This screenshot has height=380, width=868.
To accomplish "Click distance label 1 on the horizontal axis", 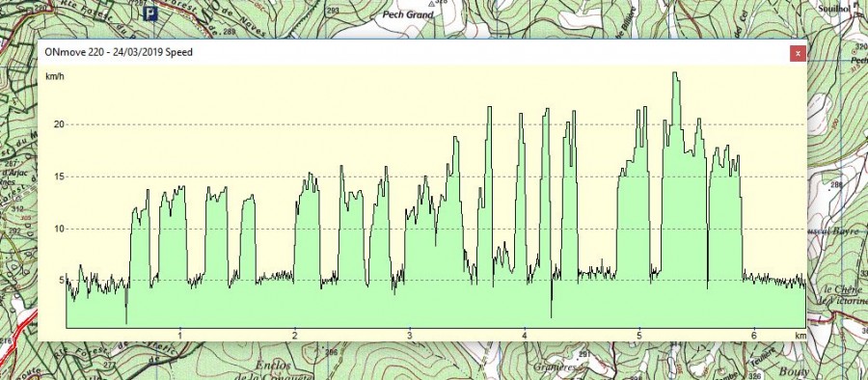I will coord(180,336).
